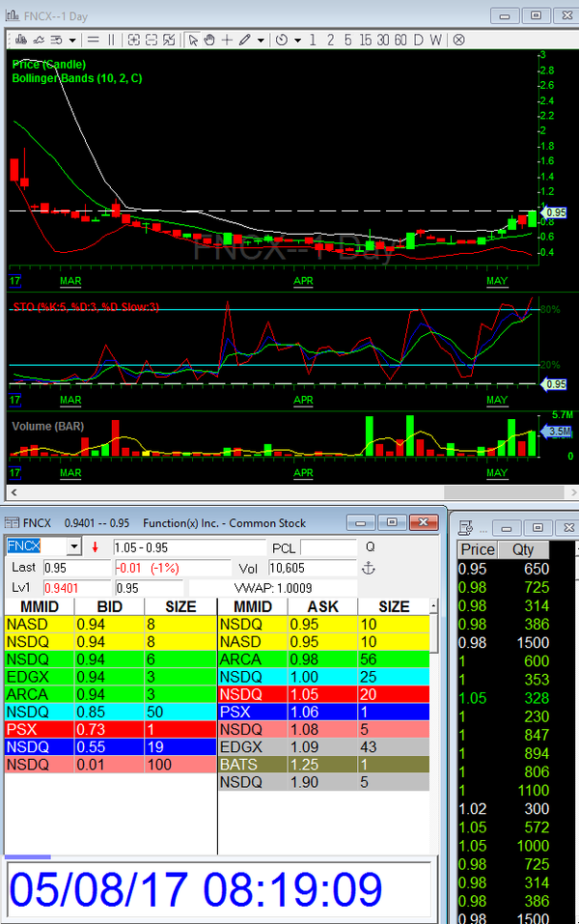Set chart to 60 minute interval
Screen dimensions: 579x924
(x=400, y=40)
